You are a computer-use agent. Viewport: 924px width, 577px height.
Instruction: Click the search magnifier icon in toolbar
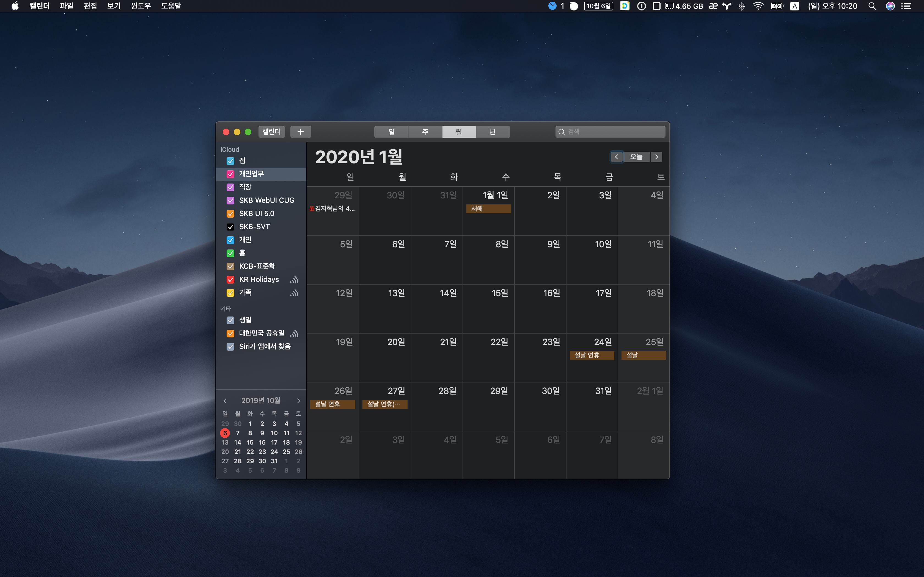tap(562, 132)
